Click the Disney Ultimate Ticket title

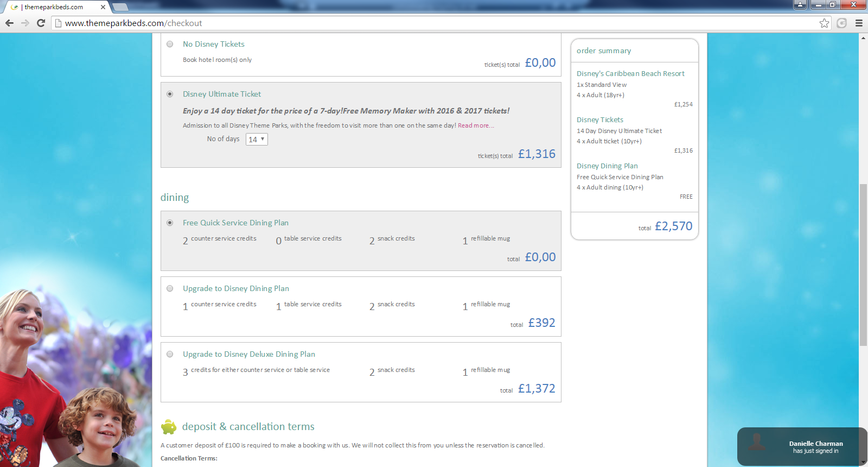[222, 94]
